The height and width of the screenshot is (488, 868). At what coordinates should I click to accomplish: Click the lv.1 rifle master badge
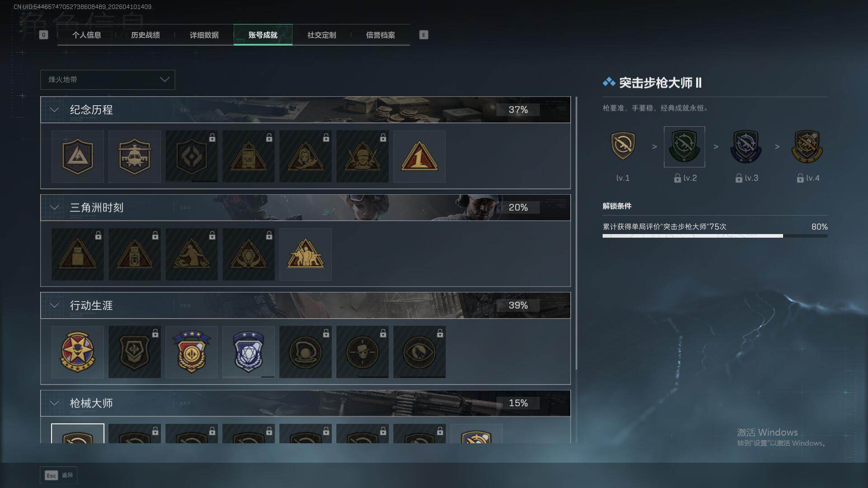click(x=623, y=147)
